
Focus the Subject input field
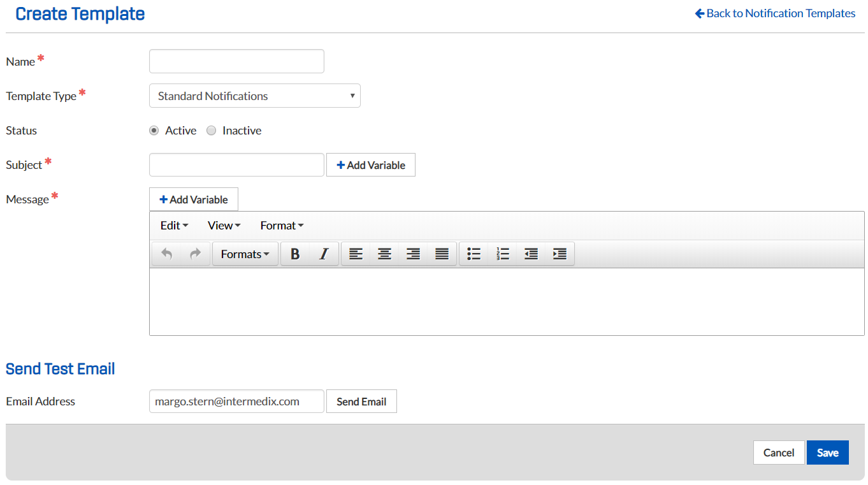pos(236,164)
